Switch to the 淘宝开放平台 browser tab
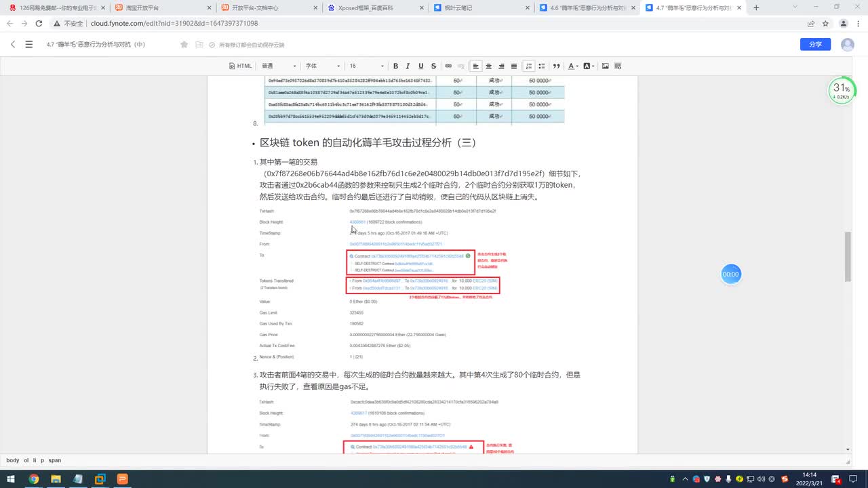Screen dimensions: 868x488 click(163, 7)
